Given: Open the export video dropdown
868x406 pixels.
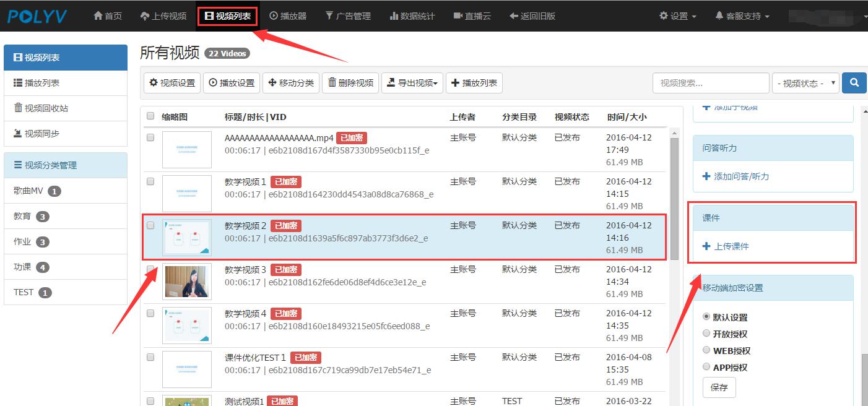Looking at the screenshot, I should (413, 83).
